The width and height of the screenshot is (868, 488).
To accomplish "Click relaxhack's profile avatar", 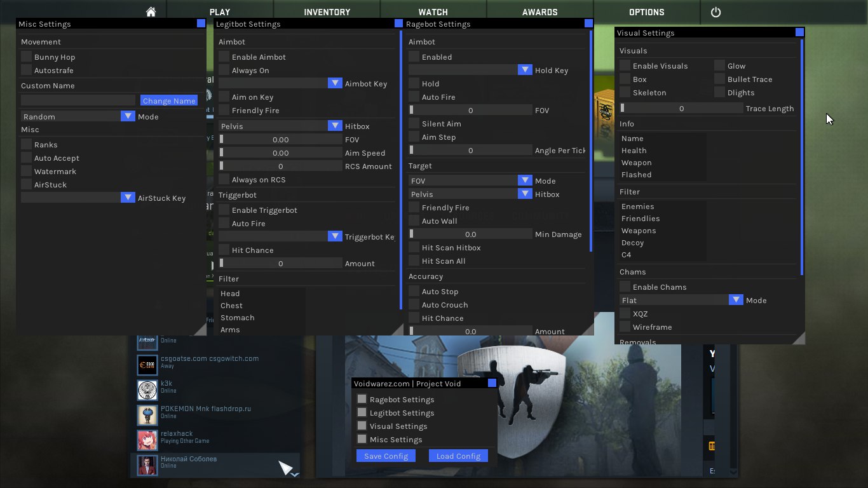I will point(147,440).
